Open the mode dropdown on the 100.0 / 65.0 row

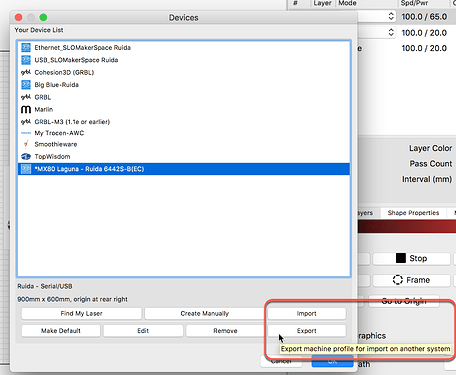[391, 16]
